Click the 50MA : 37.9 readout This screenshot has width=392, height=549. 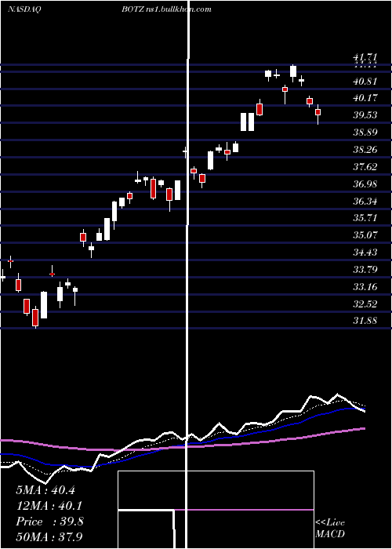click(49, 536)
